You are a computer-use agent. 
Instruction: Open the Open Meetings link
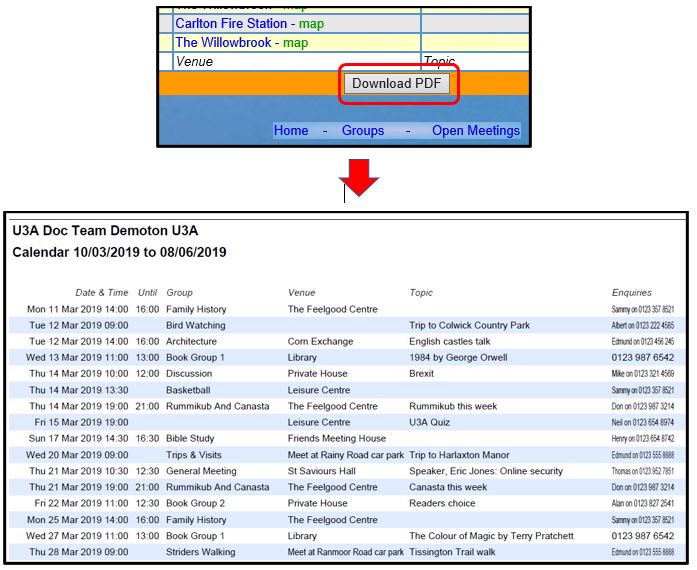coord(475,130)
